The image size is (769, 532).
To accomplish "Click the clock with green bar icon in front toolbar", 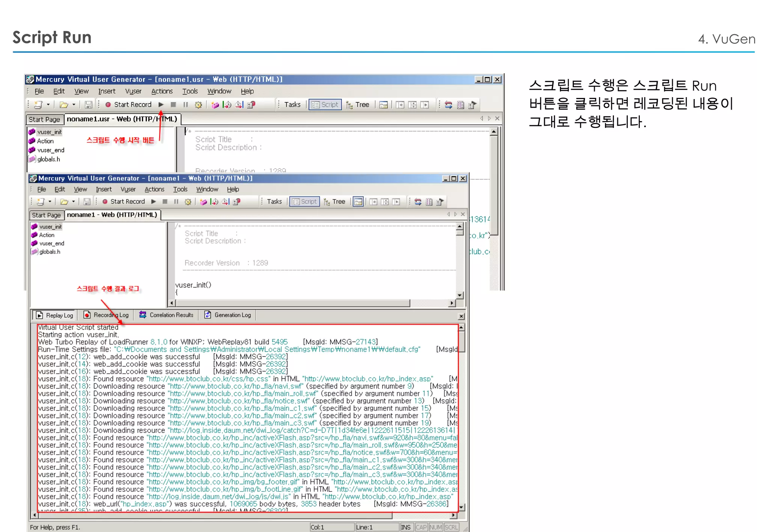I will pos(214,202).
